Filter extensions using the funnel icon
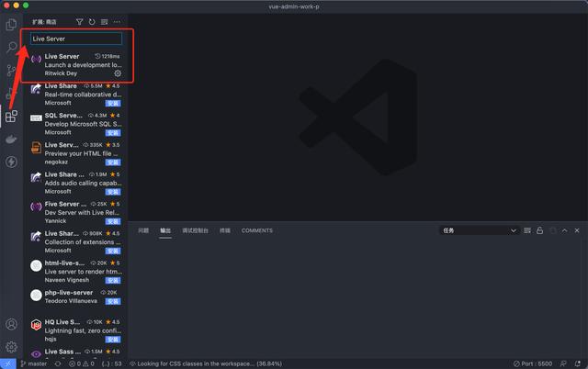The image size is (588, 369). (x=79, y=22)
